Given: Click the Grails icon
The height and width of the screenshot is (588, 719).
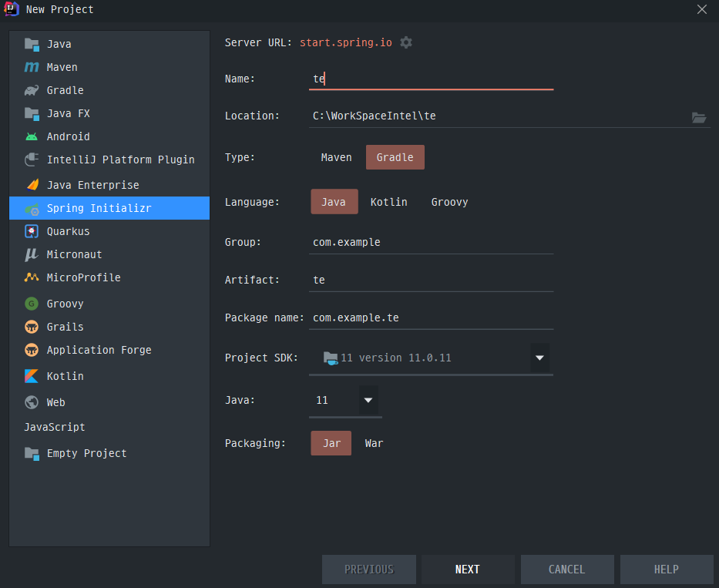Looking at the screenshot, I should pos(32,327).
